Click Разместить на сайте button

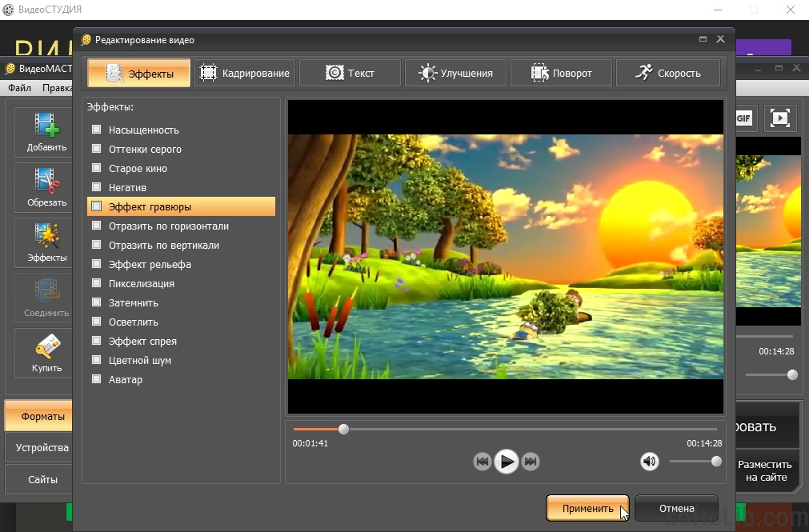point(766,470)
